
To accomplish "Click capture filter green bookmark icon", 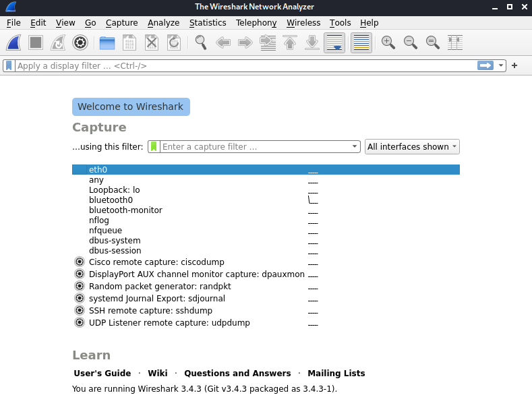I will (x=154, y=146).
